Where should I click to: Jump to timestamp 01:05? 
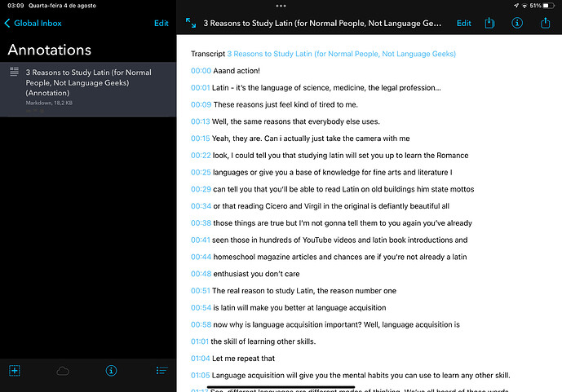[201, 375]
